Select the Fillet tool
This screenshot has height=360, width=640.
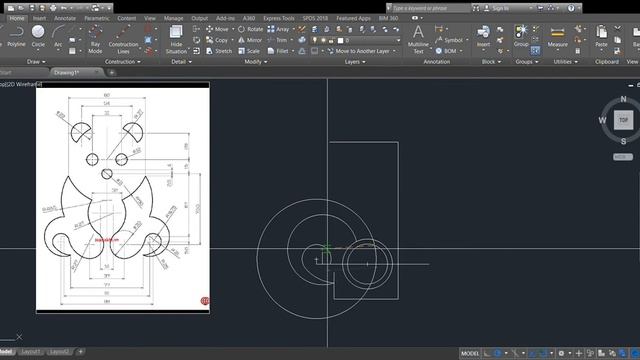(x=278, y=51)
